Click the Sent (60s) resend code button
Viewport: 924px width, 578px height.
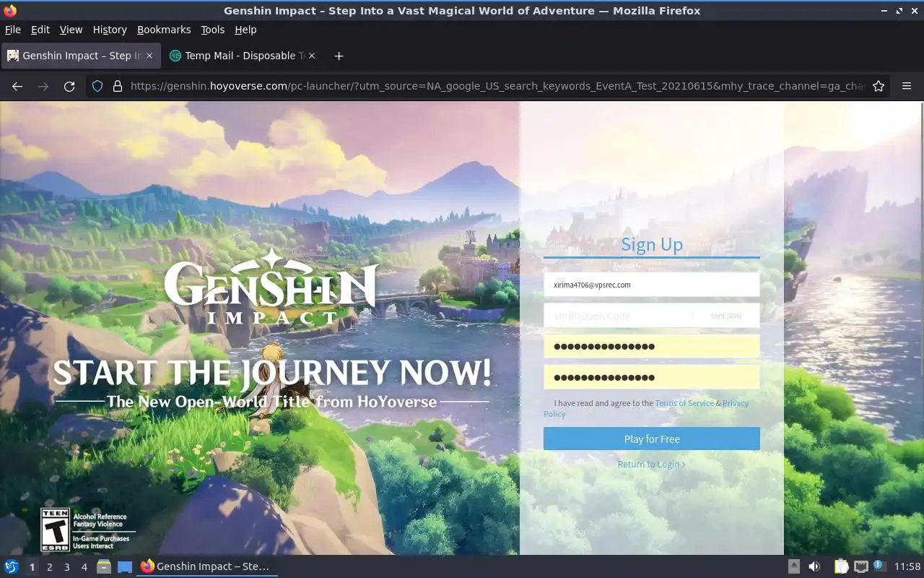point(726,316)
